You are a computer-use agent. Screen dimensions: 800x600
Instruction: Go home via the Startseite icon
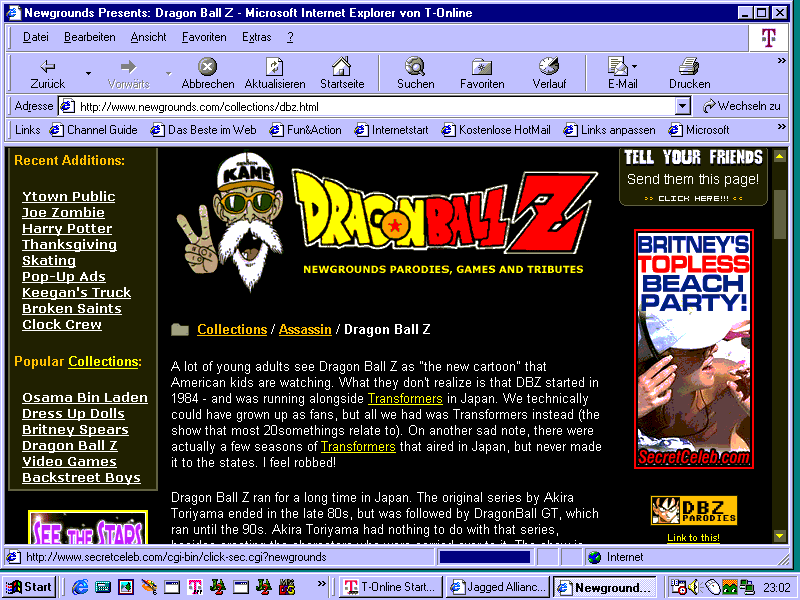coord(342,67)
